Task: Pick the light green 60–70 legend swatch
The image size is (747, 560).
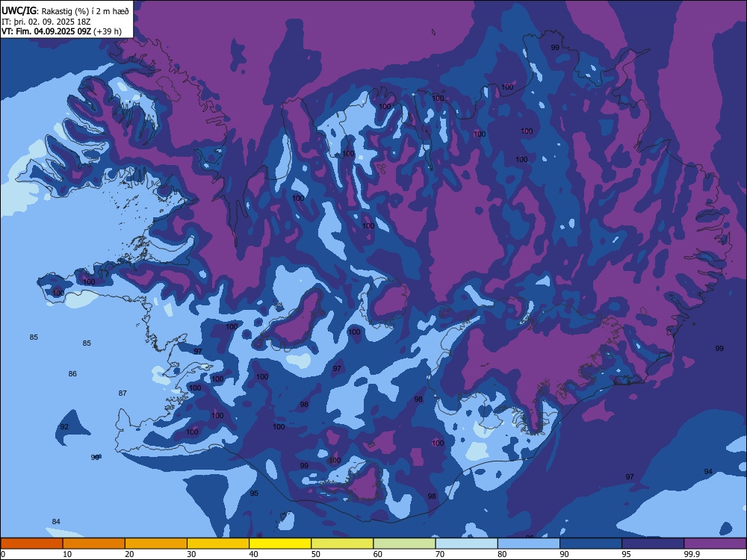Action: pos(404,544)
